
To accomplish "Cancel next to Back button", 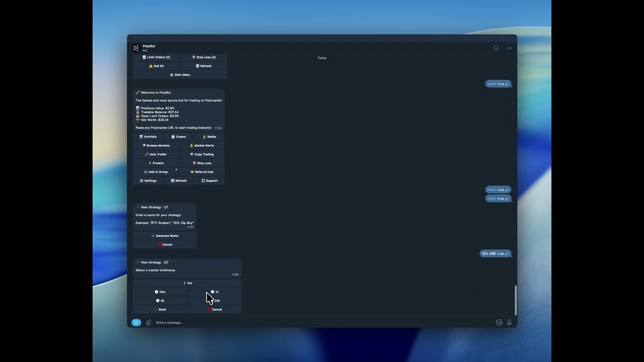I will click(214, 310).
